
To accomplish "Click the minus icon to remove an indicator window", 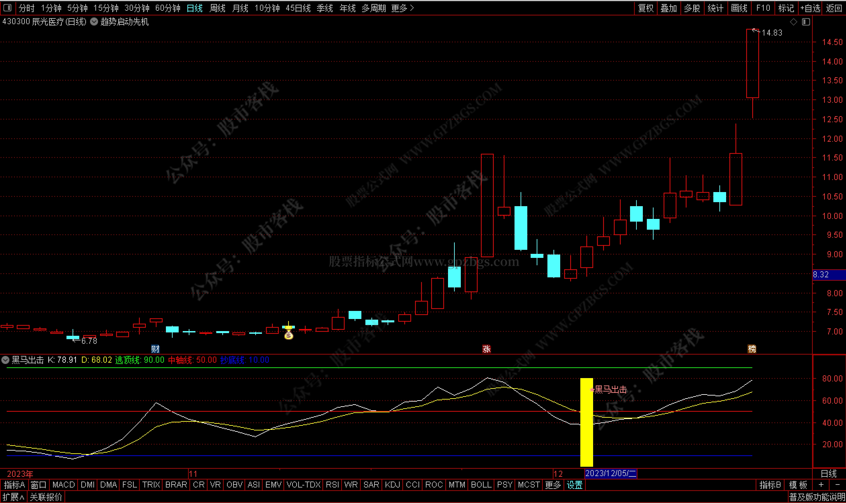I will [x=837, y=485].
